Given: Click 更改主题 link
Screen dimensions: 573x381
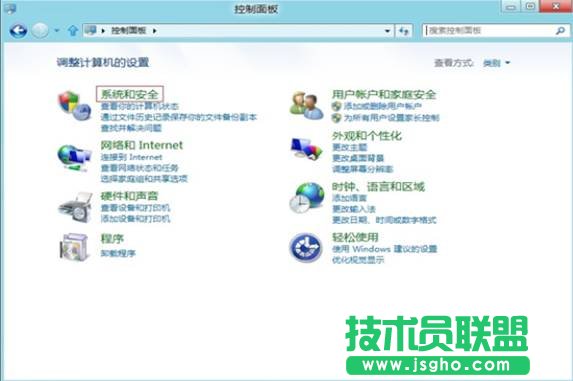Looking at the screenshot, I should [x=349, y=147].
